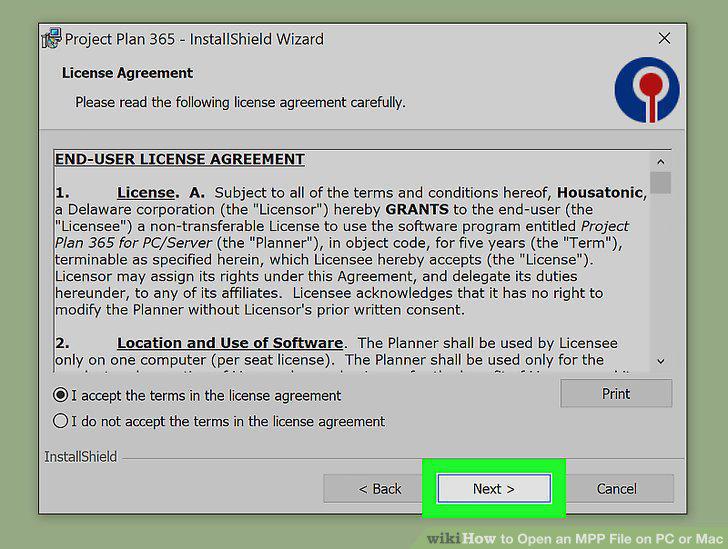Click the License Agreement header title
Image resolution: width=728 pixels, height=549 pixels.
click(x=127, y=73)
